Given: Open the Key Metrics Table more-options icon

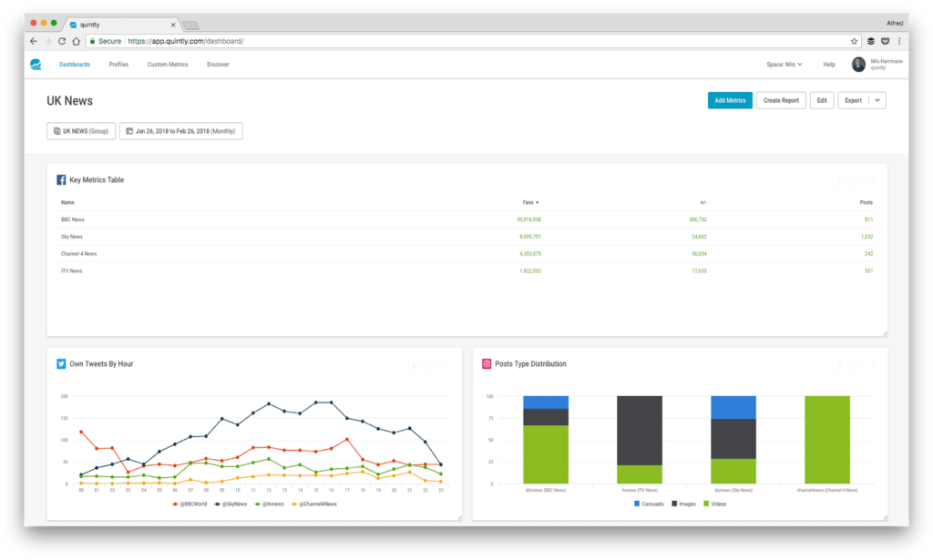Looking at the screenshot, I should point(855,180).
